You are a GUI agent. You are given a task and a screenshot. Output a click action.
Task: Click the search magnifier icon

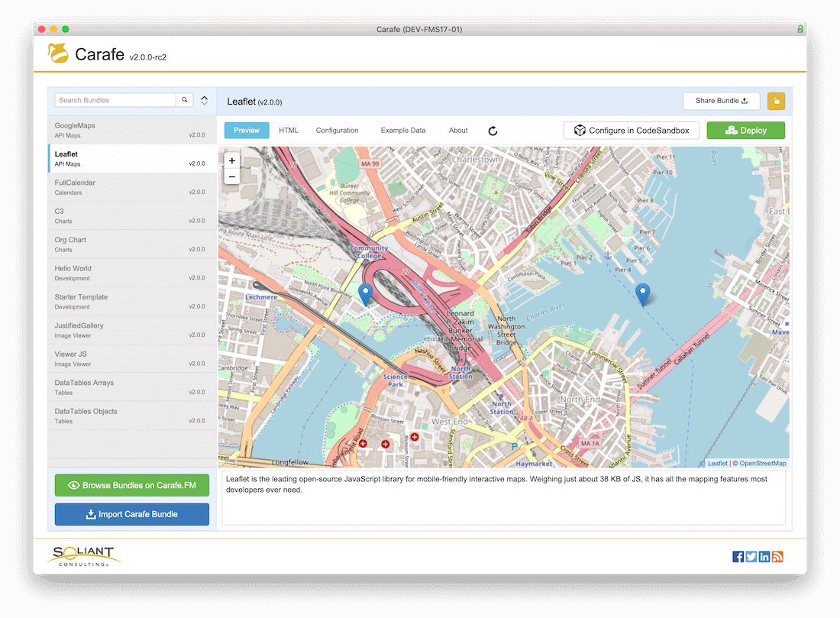184,100
